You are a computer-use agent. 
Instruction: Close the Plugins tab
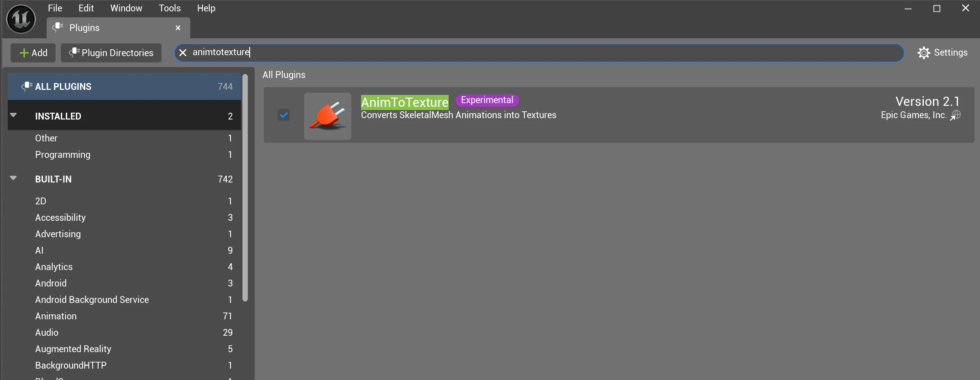[x=178, y=28]
